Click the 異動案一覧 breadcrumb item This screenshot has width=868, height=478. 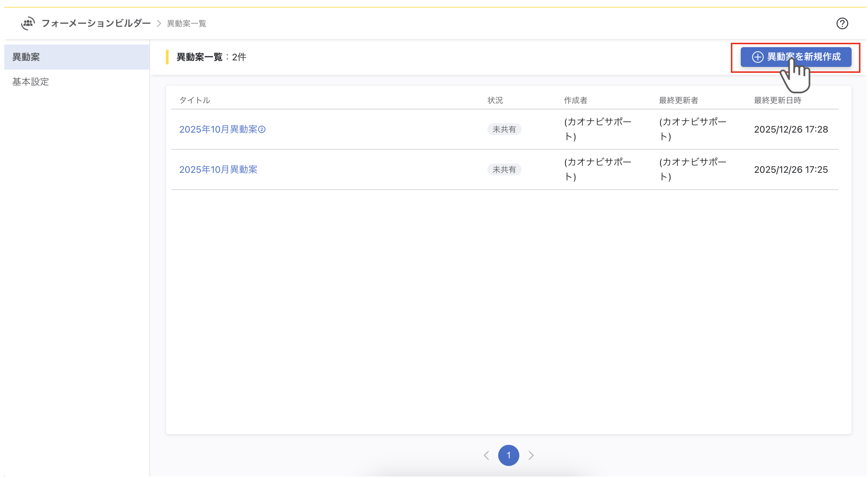click(187, 23)
